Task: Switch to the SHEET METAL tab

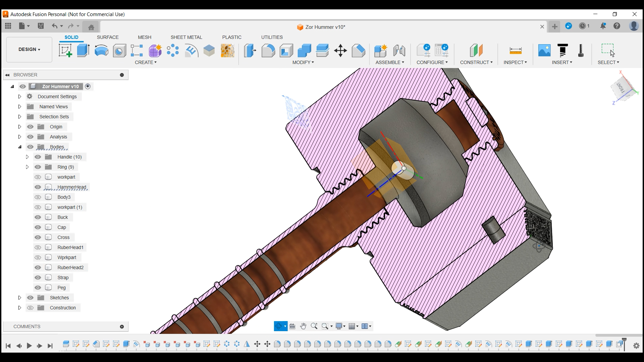Action: tap(186, 37)
